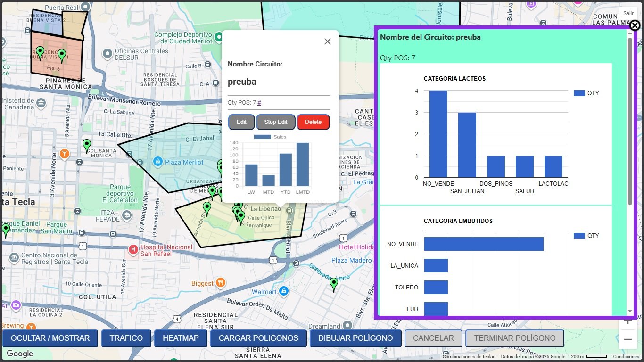Open the Qty POS # link
Image resolution: width=644 pixels, height=362 pixels.
tap(259, 103)
